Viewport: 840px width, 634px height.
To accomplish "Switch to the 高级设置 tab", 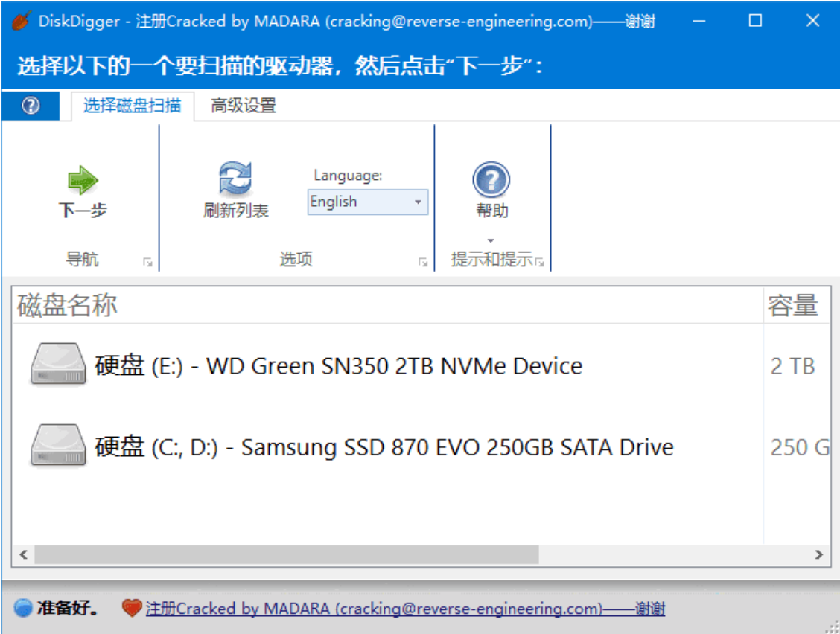I will 244,105.
